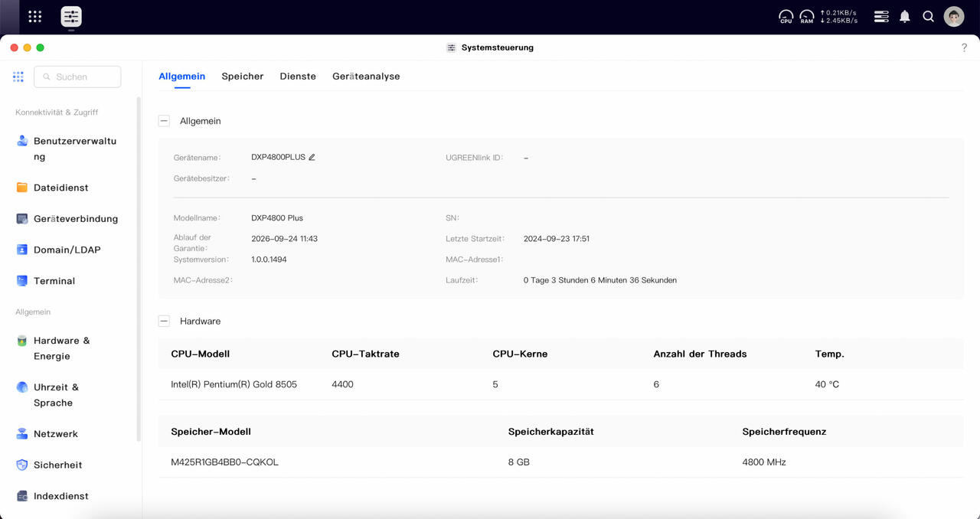
Task: Open Hardware & Energie in the sidebar
Action: pos(54,348)
